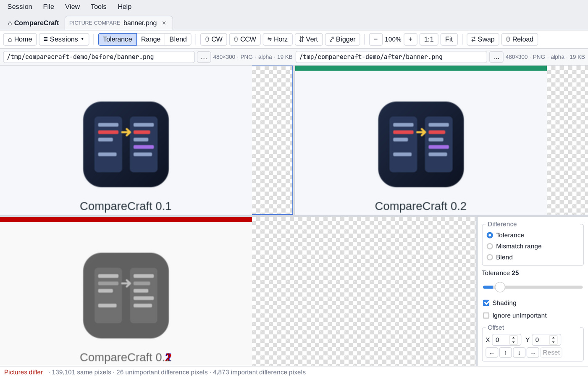
Task: Open the View menu
Action: point(72,7)
